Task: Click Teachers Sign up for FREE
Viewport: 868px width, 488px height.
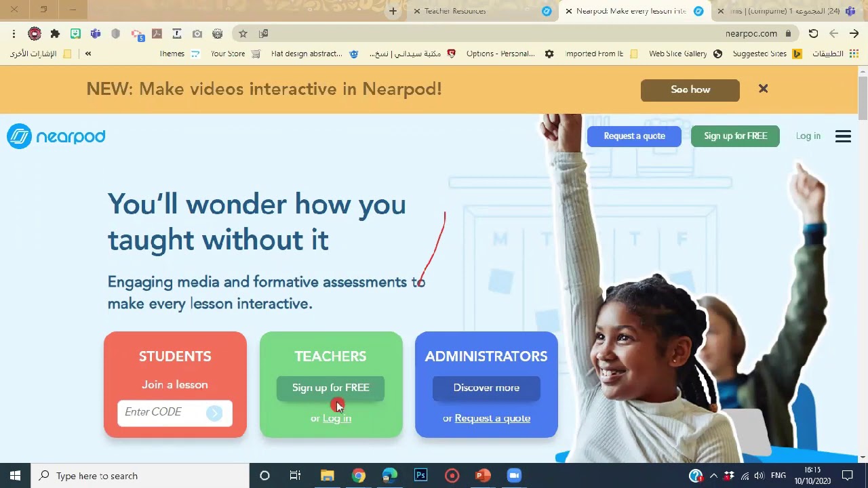Action: (331, 388)
